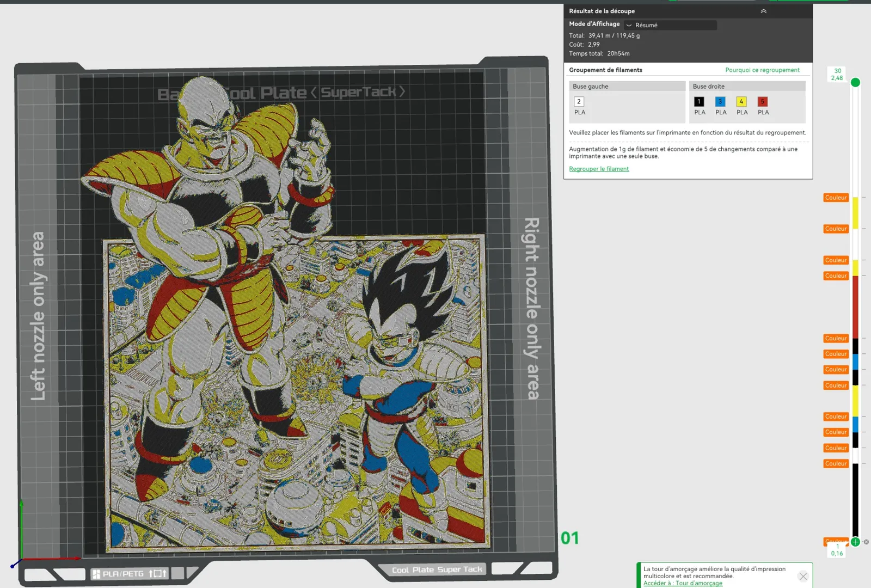The height and width of the screenshot is (588, 871).
Task: Follow the Accéder à : Tour d'amorçage link
Action: click(683, 583)
